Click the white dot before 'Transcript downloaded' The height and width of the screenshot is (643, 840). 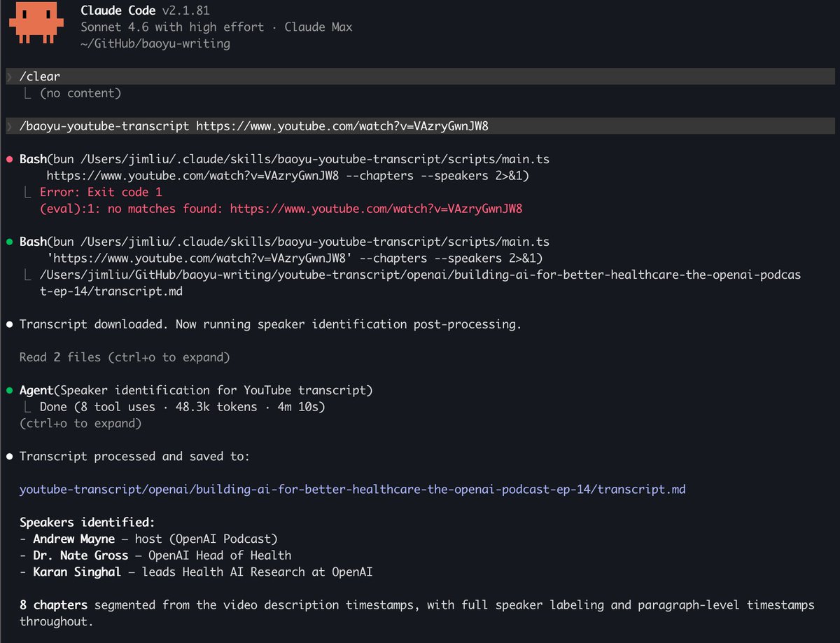[10, 324]
